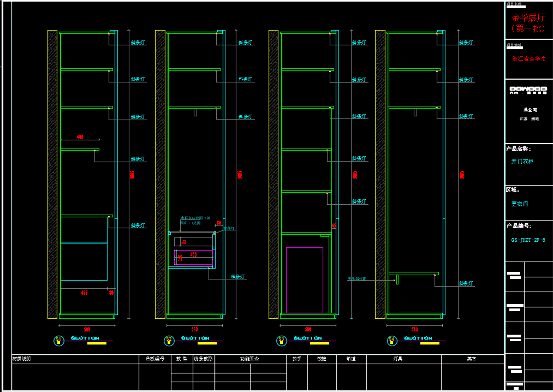Image resolution: width=553 pixels, height=392 pixels.
Task: Click the 功能五金 table header
Action: pos(249,359)
